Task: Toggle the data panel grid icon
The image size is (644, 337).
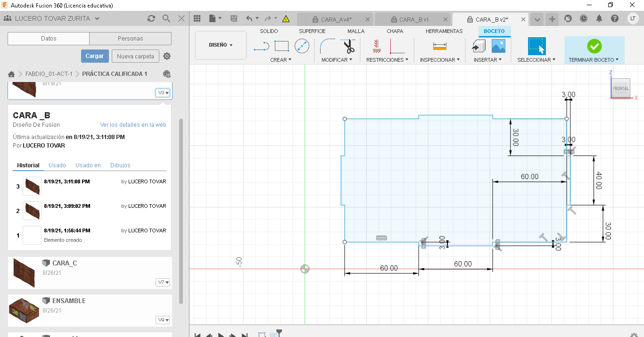Action: [198, 19]
